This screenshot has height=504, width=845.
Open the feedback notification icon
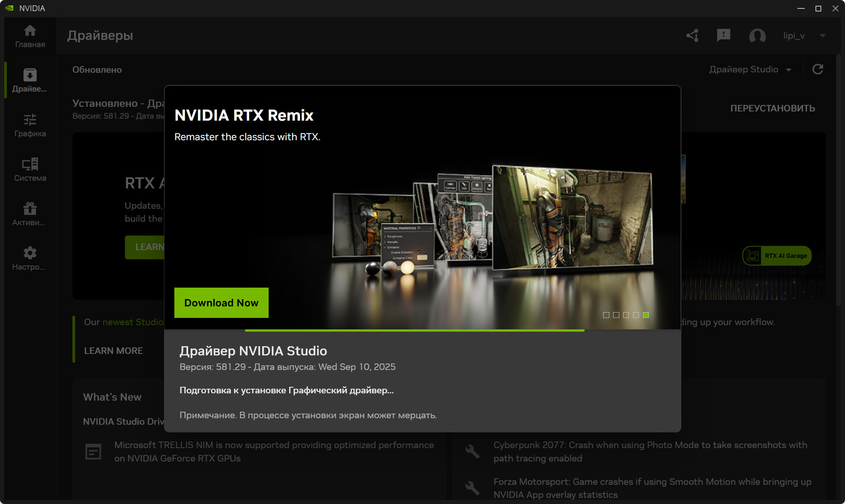click(x=724, y=36)
